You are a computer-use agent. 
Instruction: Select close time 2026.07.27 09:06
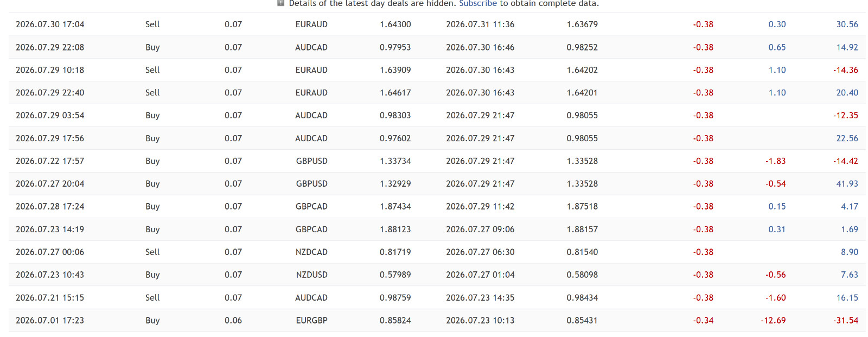(480, 229)
